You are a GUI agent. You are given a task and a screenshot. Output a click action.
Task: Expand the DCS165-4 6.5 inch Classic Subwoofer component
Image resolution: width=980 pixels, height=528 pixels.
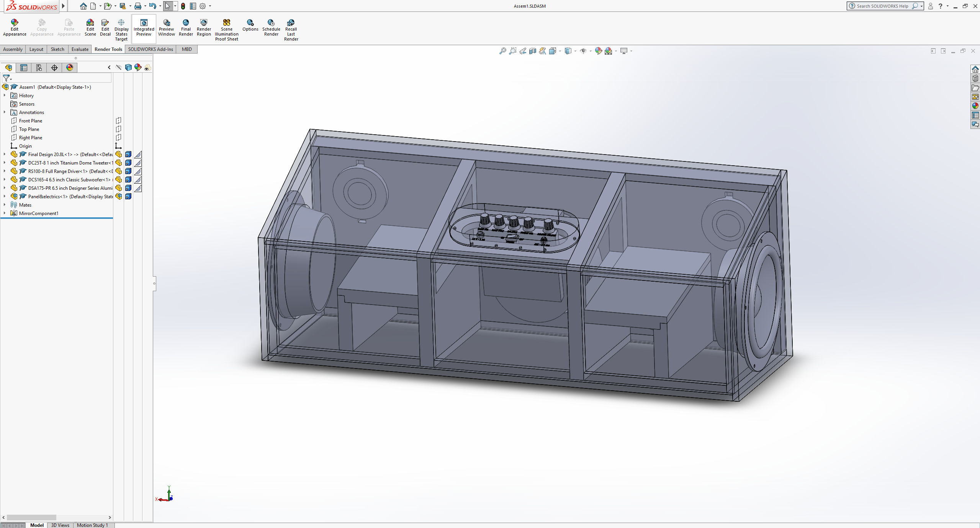tap(4, 179)
